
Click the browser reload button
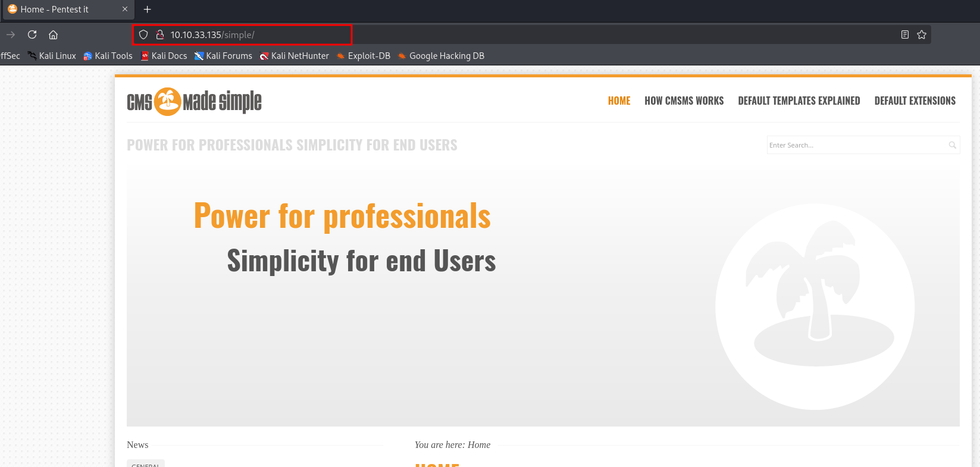click(32, 35)
